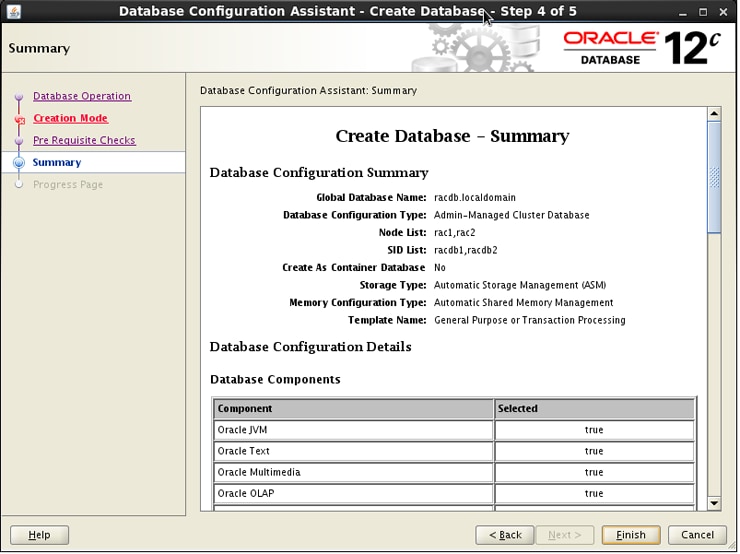Open Help for this wizard
The image size is (740, 554).
tap(39, 535)
